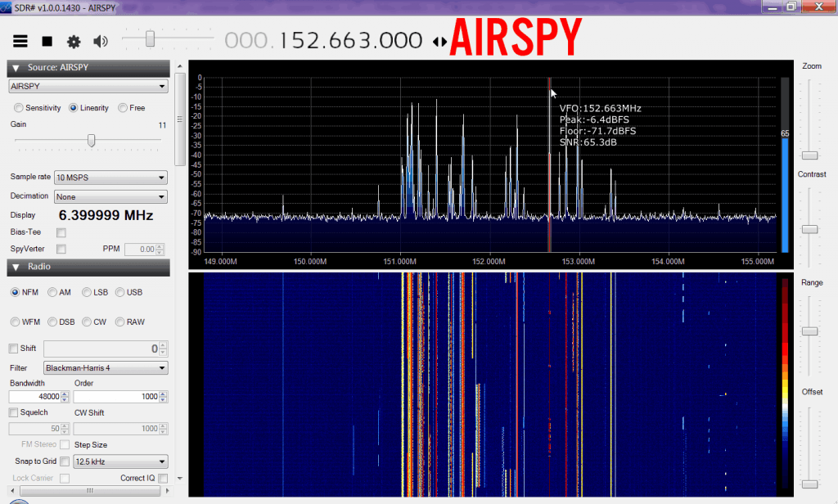
Task: Open the Blackman-Harris 4 filter dropdown
Action: click(x=106, y=368)
